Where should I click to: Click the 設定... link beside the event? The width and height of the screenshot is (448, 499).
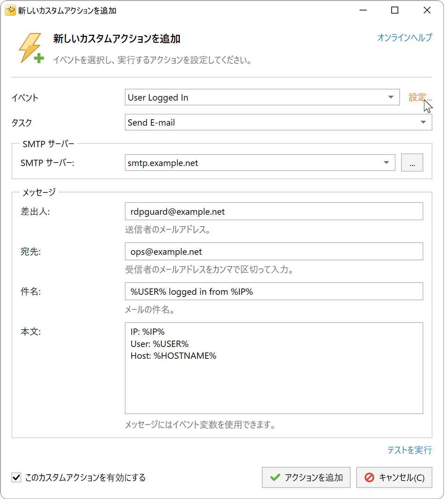[x=420, y=97]
